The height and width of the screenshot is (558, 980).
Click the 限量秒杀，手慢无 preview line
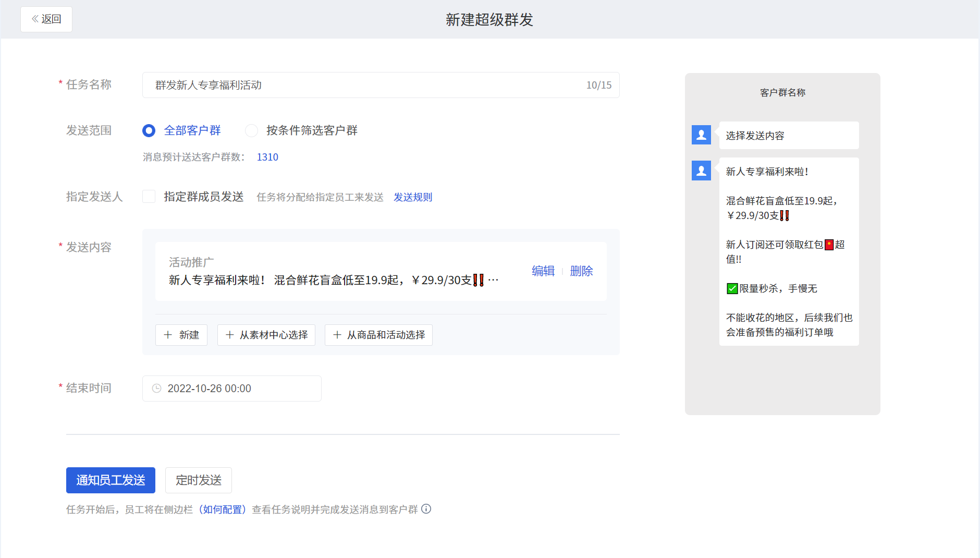(x=772, y=288)
